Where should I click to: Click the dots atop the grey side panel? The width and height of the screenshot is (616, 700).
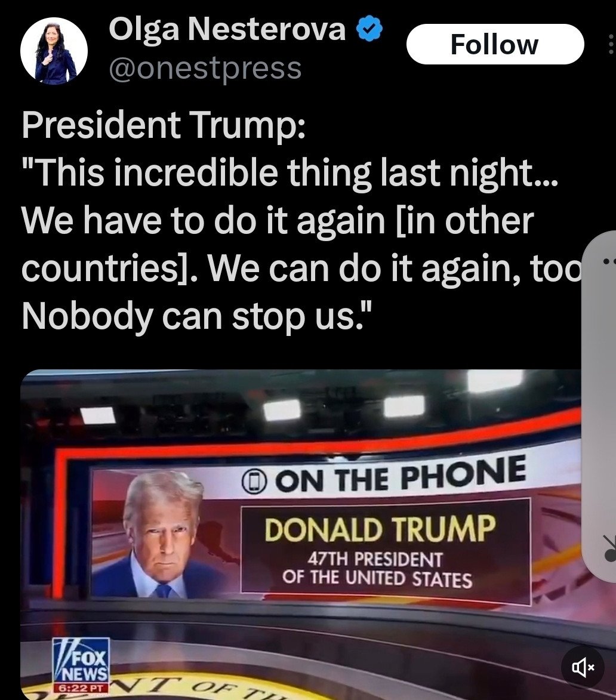(x=610, y=261)
